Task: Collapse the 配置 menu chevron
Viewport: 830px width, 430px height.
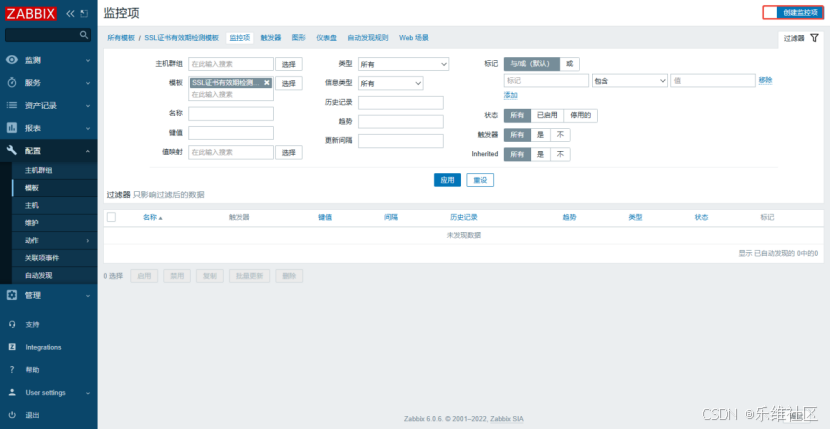Action: tap(88, 151)
